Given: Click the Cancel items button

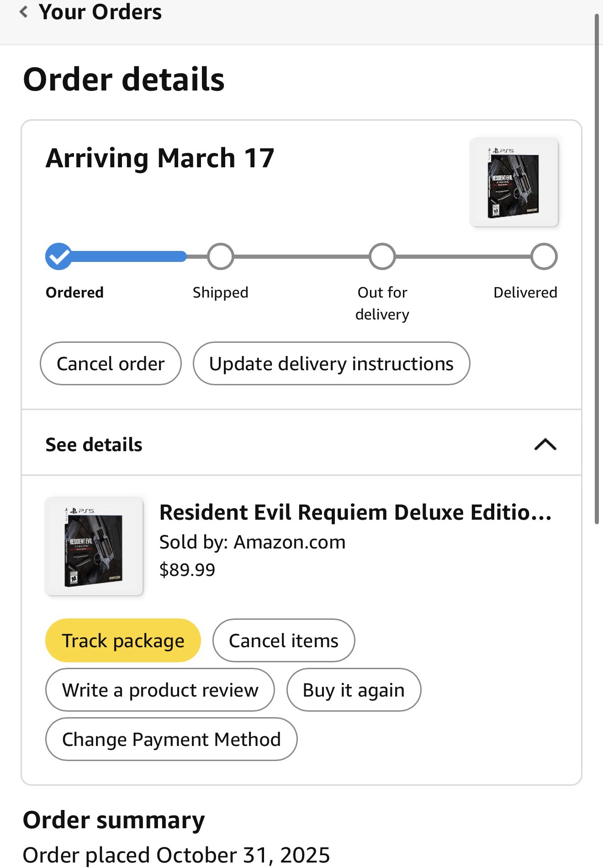Looking at the screenshot, I should (x=283, y=640).
